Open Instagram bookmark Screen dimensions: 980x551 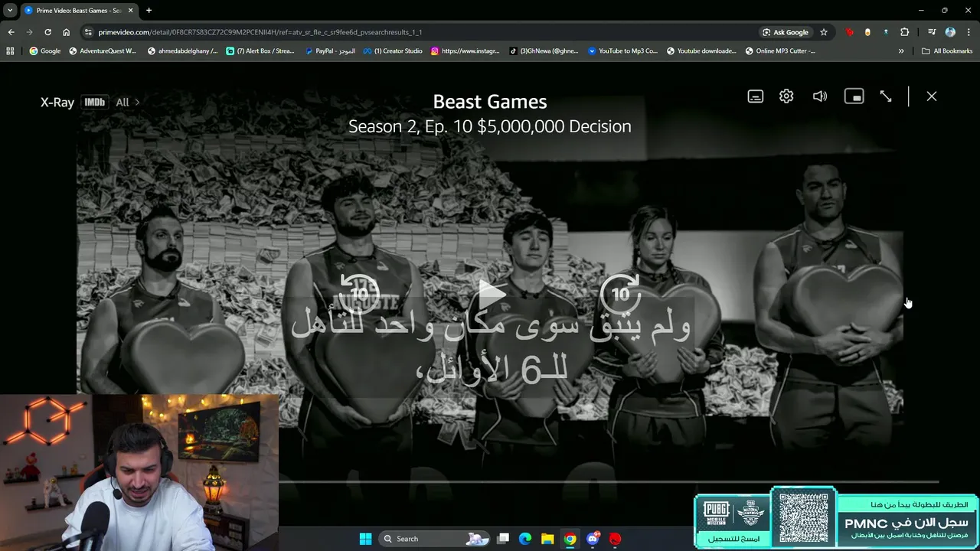(465, 51)
